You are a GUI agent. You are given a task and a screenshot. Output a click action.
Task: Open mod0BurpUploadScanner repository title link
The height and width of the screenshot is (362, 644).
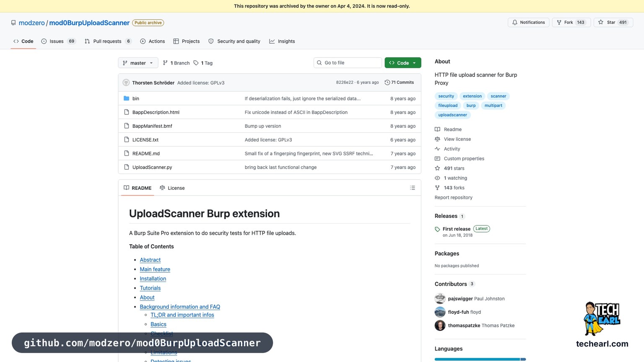[x=89, y=23]
